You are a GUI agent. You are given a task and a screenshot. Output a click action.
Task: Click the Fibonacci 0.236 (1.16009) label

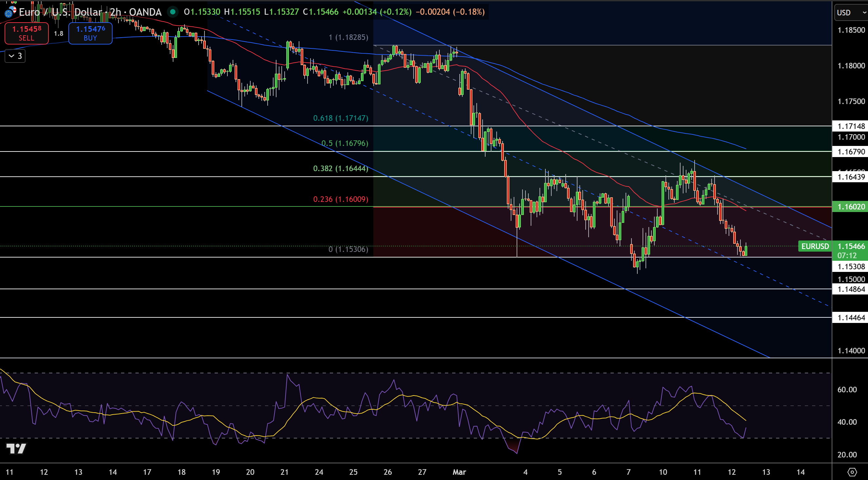[341, 199]
